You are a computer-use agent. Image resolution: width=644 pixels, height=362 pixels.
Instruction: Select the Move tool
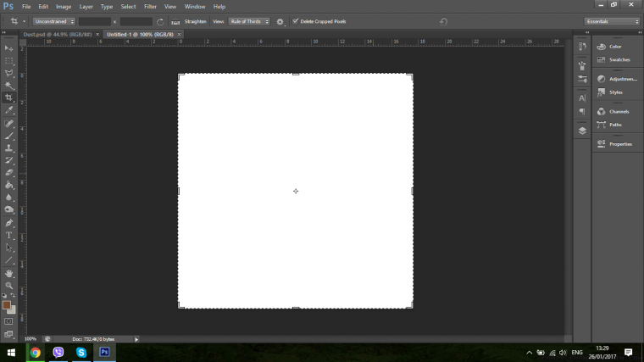click(x=8, y=48)
